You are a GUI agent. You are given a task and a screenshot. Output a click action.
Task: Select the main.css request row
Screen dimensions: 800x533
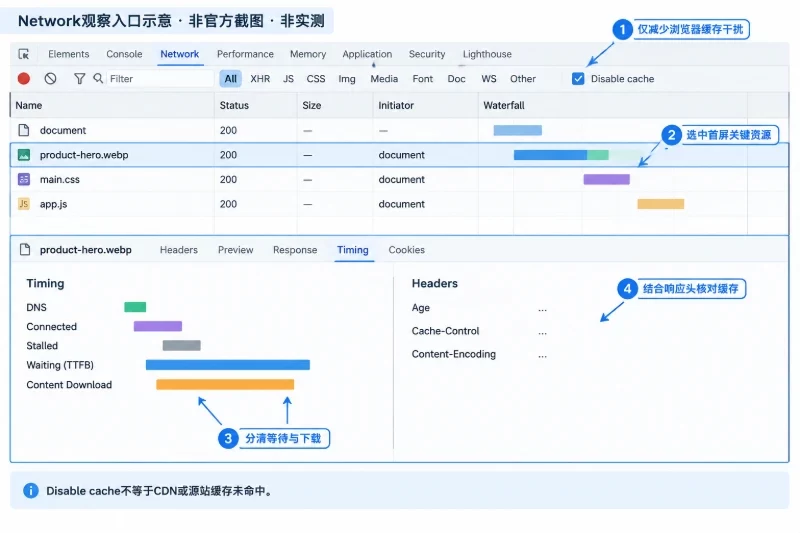pyautogui.click(x=399, y=179)
